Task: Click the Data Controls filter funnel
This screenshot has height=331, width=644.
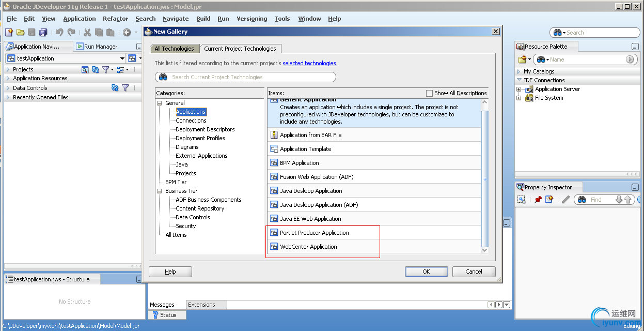Action: tap(125, 88)
